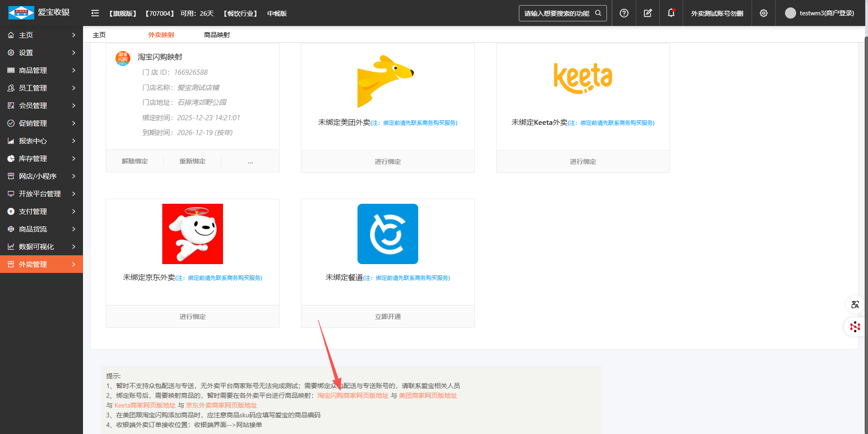The image size is (868, 434).
Task: Open the notification bell icon
Action: [x=671, y=13]
